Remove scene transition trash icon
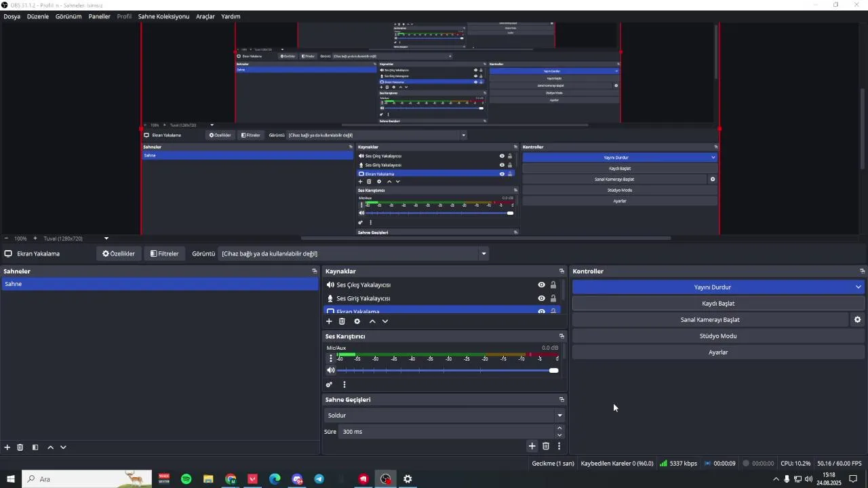This screenshot has height=488, width=868. pyautogui.click(x=546, y=446)
